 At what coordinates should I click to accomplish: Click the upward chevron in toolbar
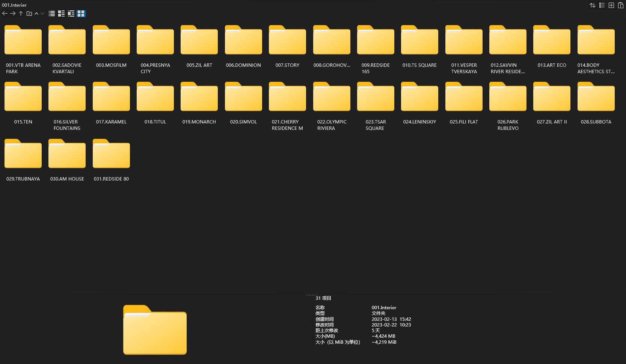click(36, 14)
